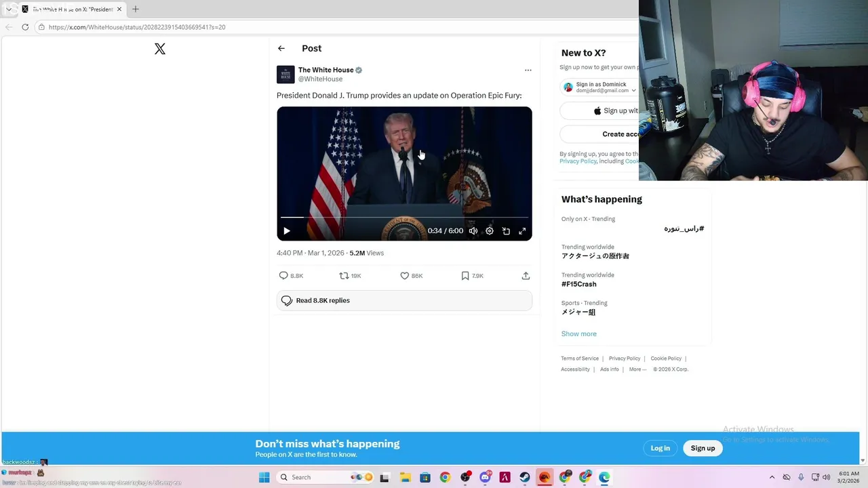Open a new browser tab
The width and height of the screenshot is (868, 488).
(135, 9)
